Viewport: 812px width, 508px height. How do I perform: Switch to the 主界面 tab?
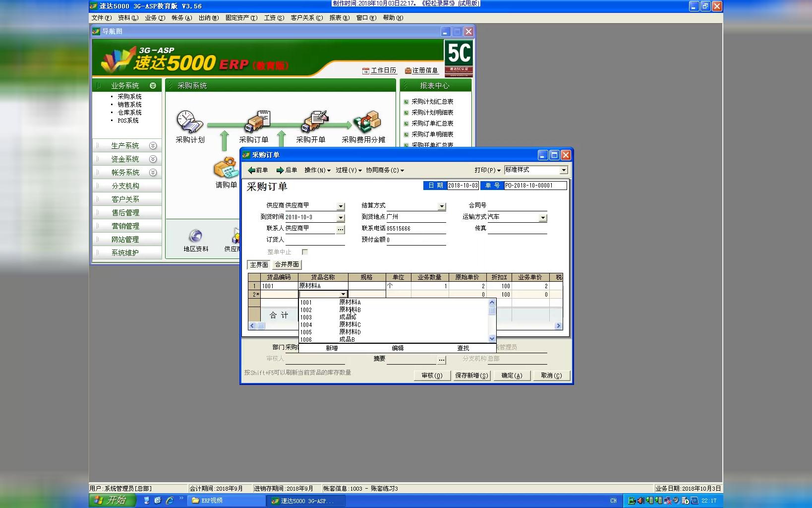click(x=259, y=265)
